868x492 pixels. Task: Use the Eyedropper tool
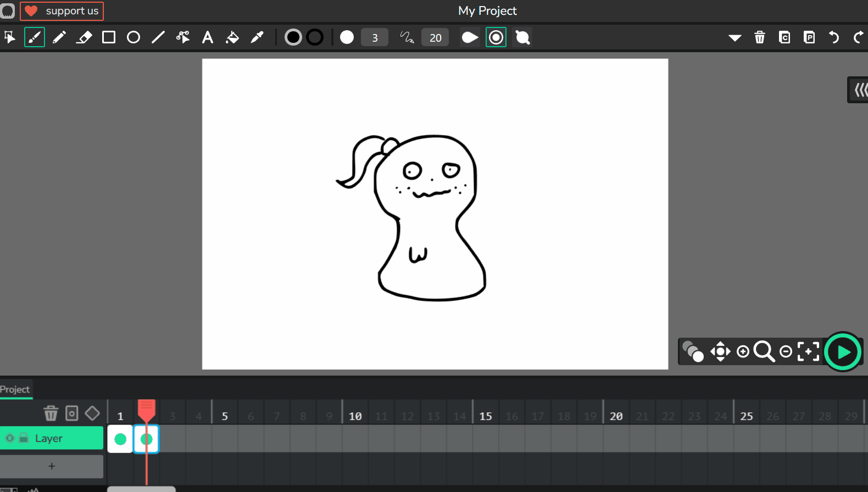[257, 37]
